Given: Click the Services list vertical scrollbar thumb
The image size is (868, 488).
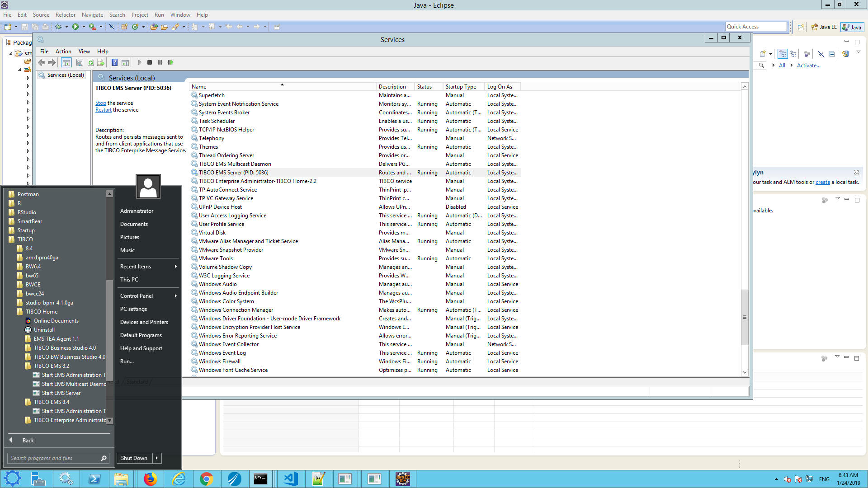Looking at the screenshot, I should tap(744, 317).
